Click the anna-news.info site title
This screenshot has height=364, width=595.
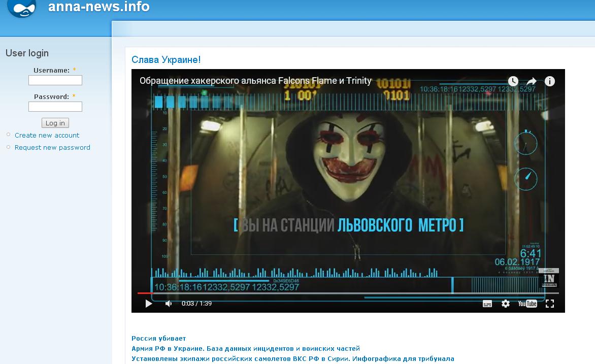pyautogui.click(x=99, y=7)
